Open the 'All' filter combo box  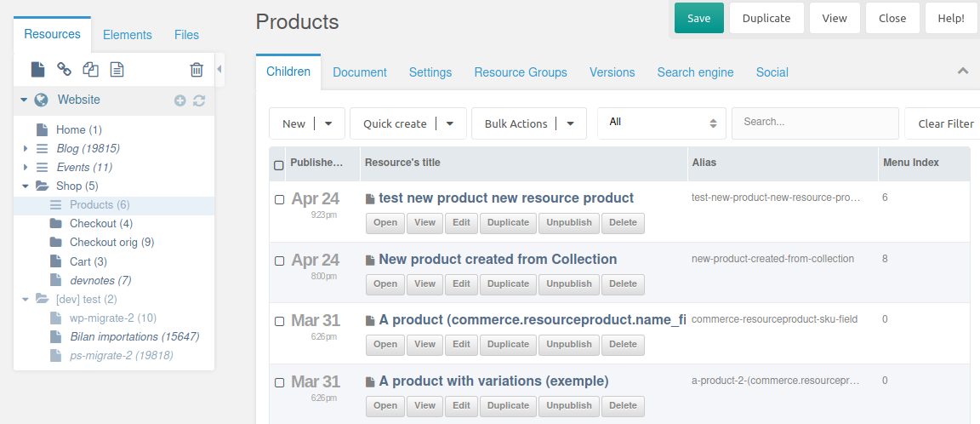coord(662,123)
